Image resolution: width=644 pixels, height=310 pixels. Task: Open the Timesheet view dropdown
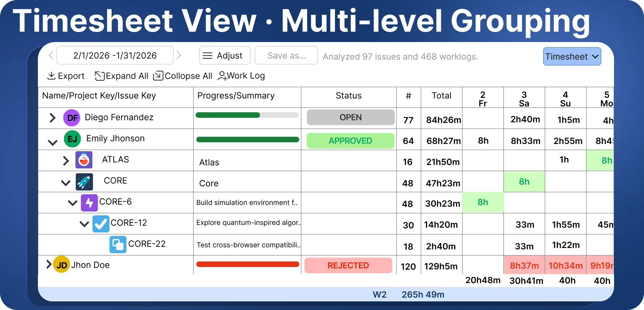(x=572, y=56)
